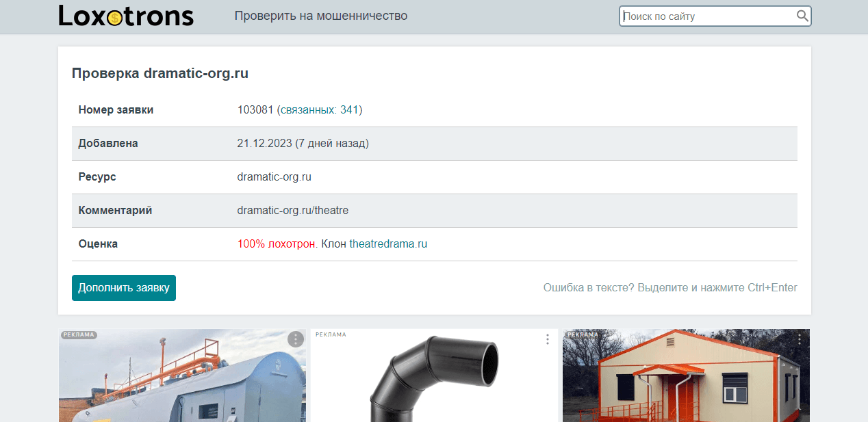The image size is (868, 422).
Task: Open the options menu on the modular building ad
Action: click(x=799, y=339)
